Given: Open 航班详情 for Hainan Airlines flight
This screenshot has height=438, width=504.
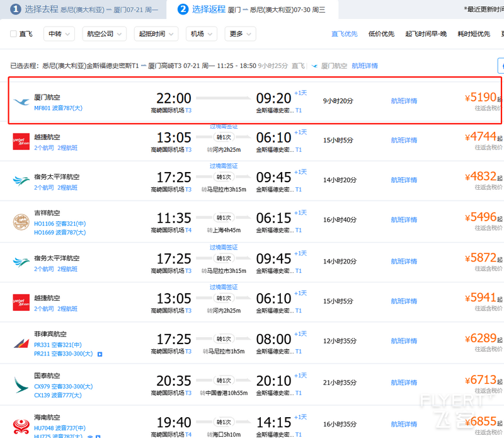Looking at the screenshot, I should coord(404,425).
